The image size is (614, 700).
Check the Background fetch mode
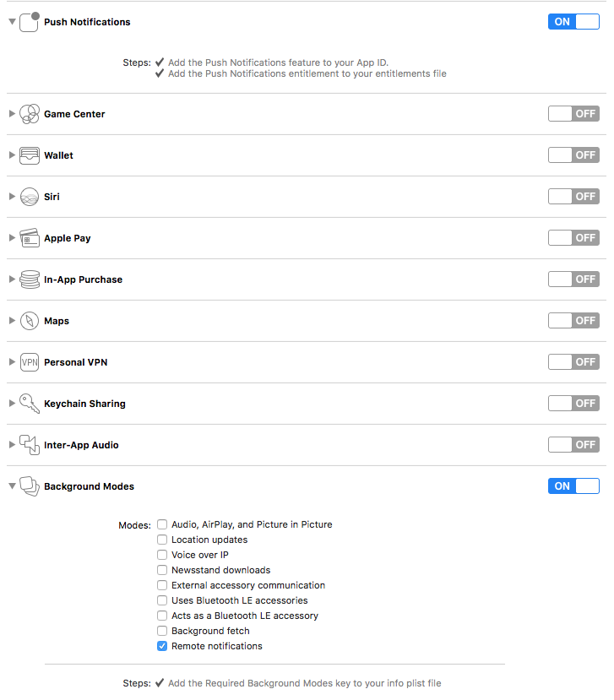[x=162, y=631]
